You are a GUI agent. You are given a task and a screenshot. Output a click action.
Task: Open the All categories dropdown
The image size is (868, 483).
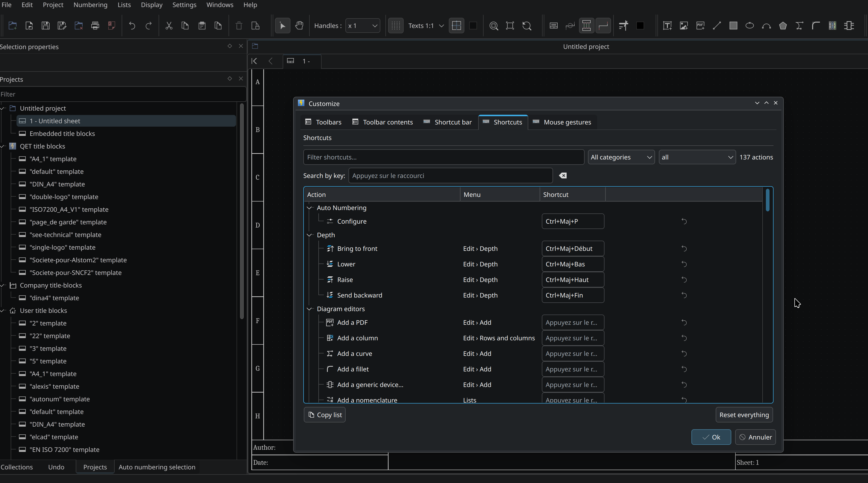tap(621, 157)
